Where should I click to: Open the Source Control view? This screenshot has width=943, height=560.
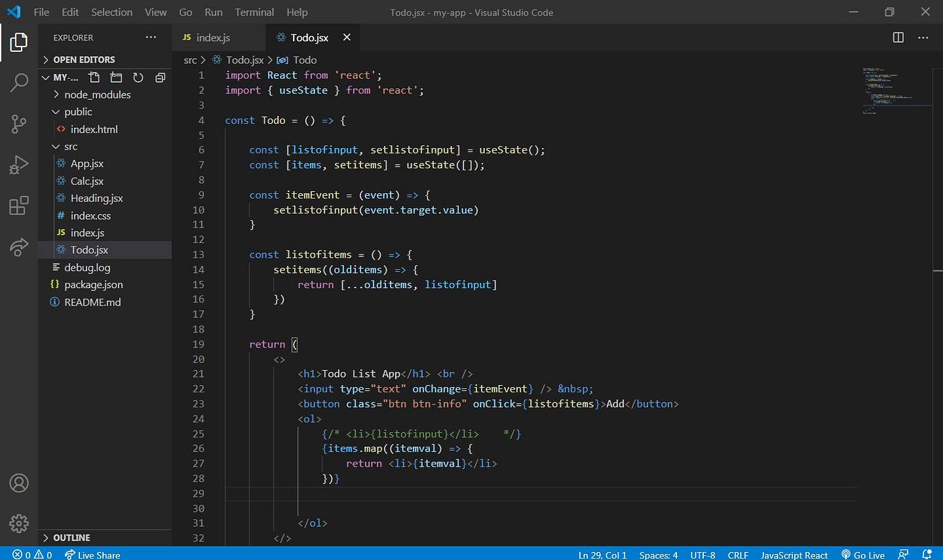coord(18,123)
